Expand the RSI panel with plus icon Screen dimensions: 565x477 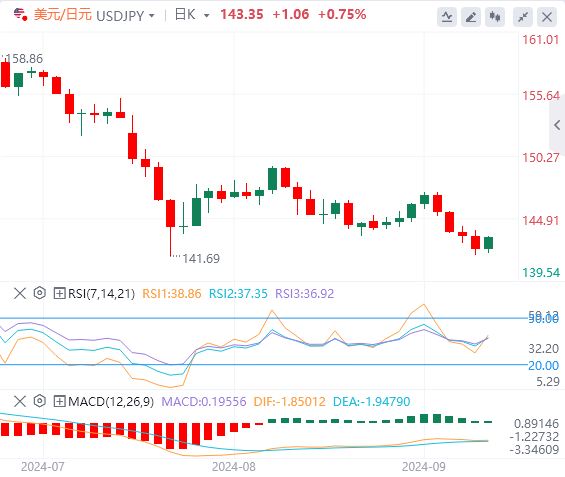(x=59, y=293)
